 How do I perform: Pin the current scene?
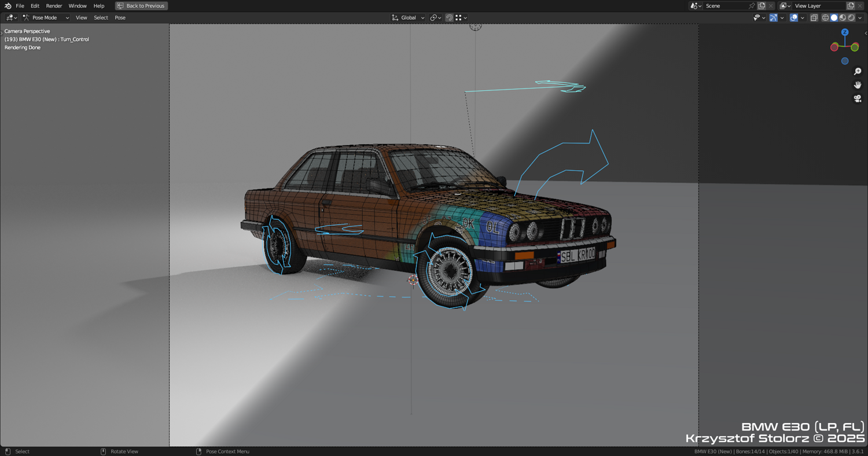point(752,6)
